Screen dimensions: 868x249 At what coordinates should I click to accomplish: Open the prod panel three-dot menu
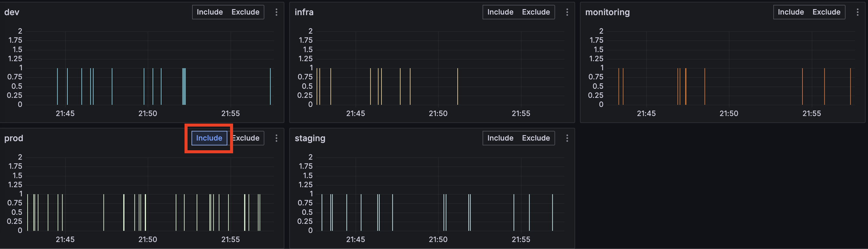[276, 138]
